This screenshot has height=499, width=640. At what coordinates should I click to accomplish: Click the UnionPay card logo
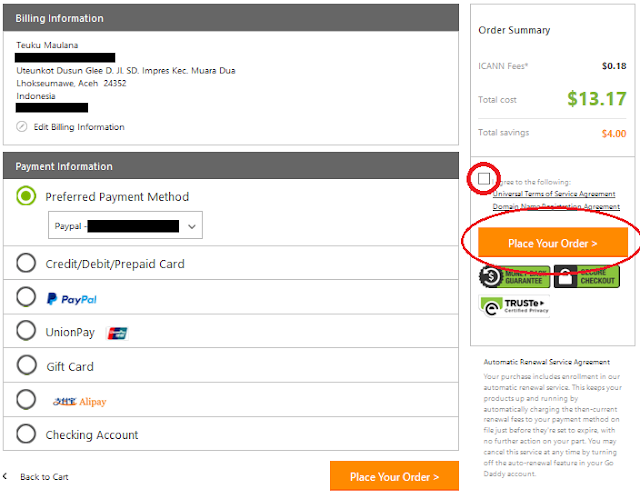pos(117,332)
